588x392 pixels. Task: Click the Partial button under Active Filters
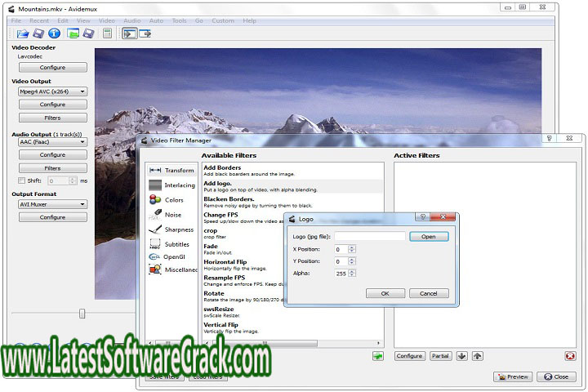pos(440,356)
